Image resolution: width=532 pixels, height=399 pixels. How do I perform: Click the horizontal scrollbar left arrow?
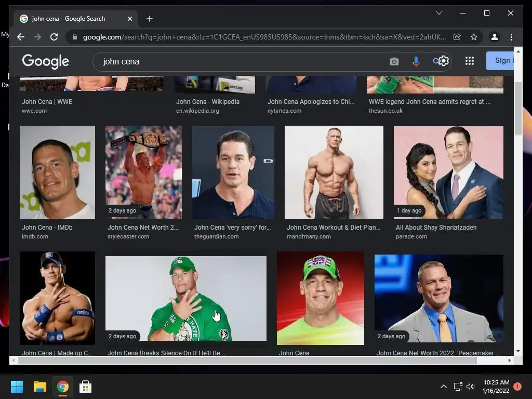14,361
